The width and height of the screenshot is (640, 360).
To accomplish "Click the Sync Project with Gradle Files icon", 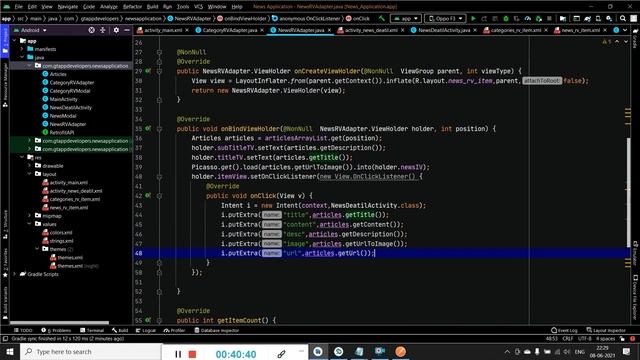I will click(587, 18).
